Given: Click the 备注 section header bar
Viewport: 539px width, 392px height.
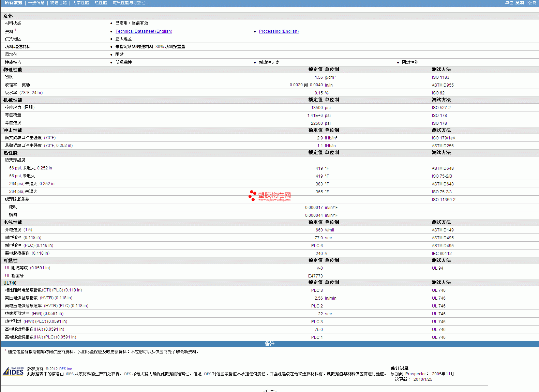Looking at the screenshot, I should (269, 344).
